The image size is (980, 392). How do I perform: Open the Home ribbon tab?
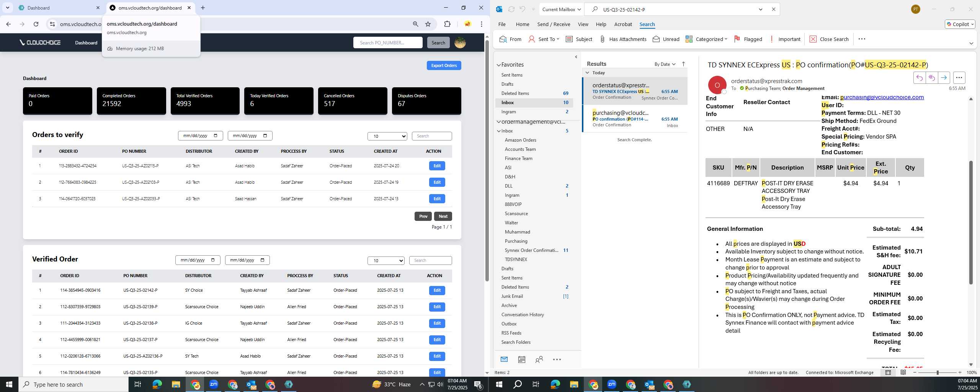coord(523,24)
